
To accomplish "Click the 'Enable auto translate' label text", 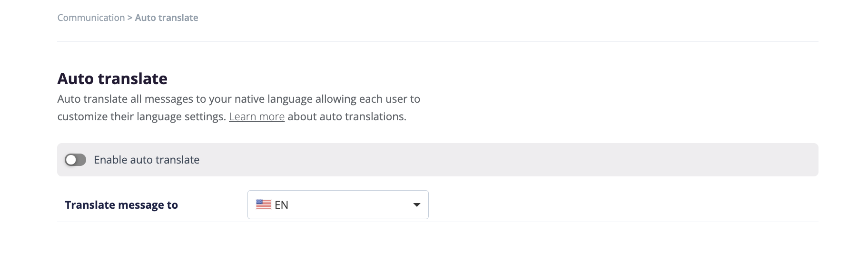I will 147,160.
